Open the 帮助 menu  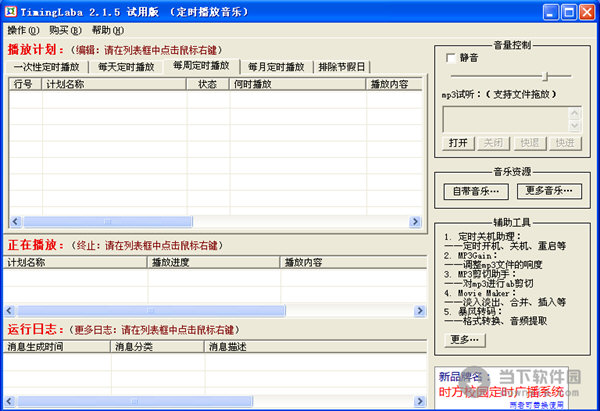(108, 30)
